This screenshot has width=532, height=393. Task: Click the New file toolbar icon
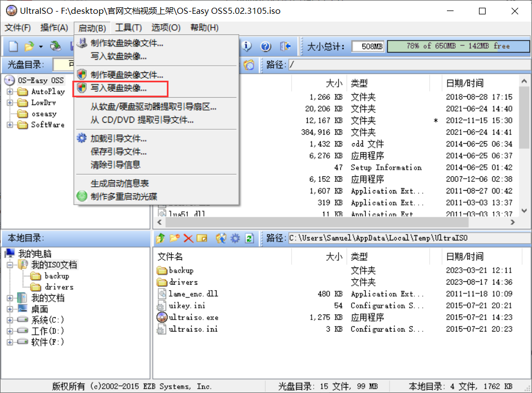click(x=13, y=46)
